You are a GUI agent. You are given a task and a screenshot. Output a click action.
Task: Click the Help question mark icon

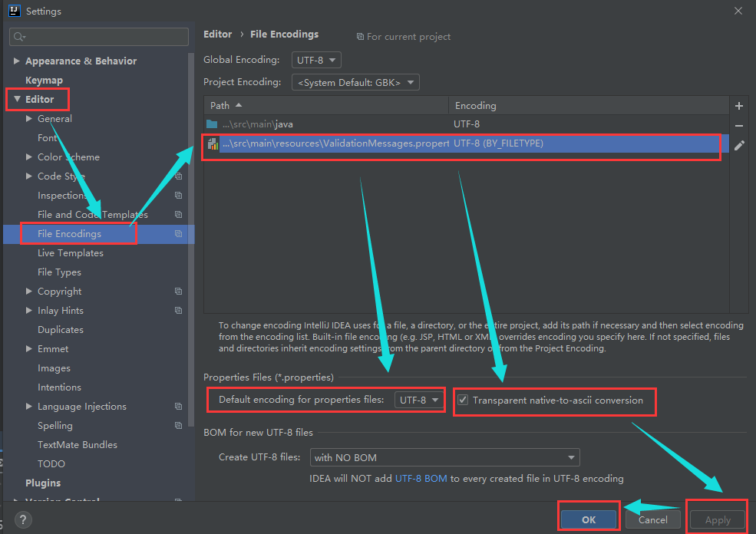(22, 519)
